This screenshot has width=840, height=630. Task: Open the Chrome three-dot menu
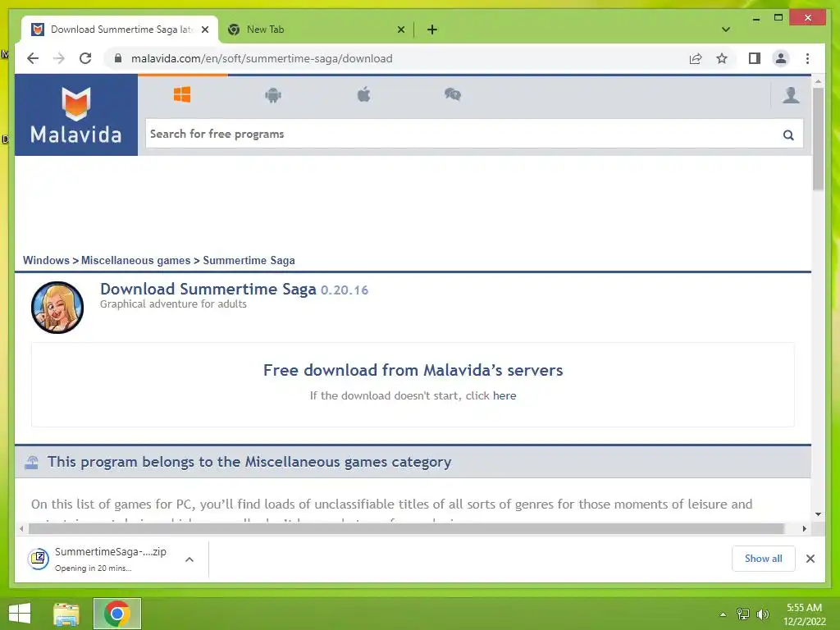pos(807,58)
